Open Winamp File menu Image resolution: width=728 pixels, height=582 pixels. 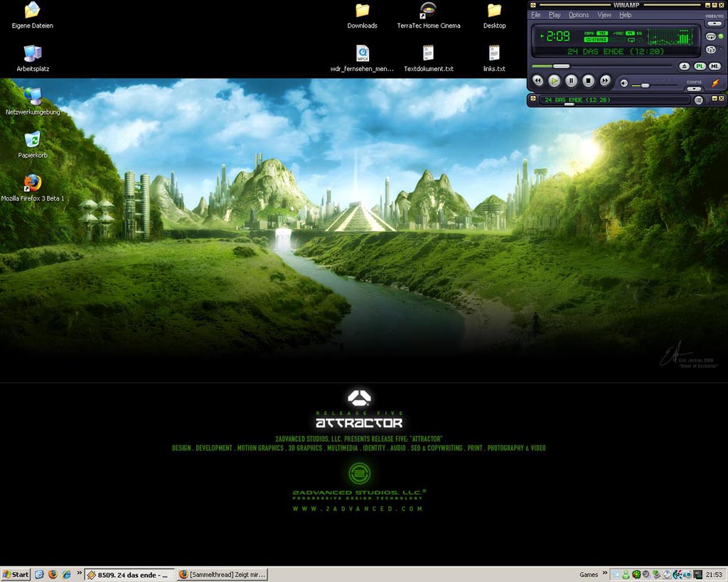pos(536,15)
